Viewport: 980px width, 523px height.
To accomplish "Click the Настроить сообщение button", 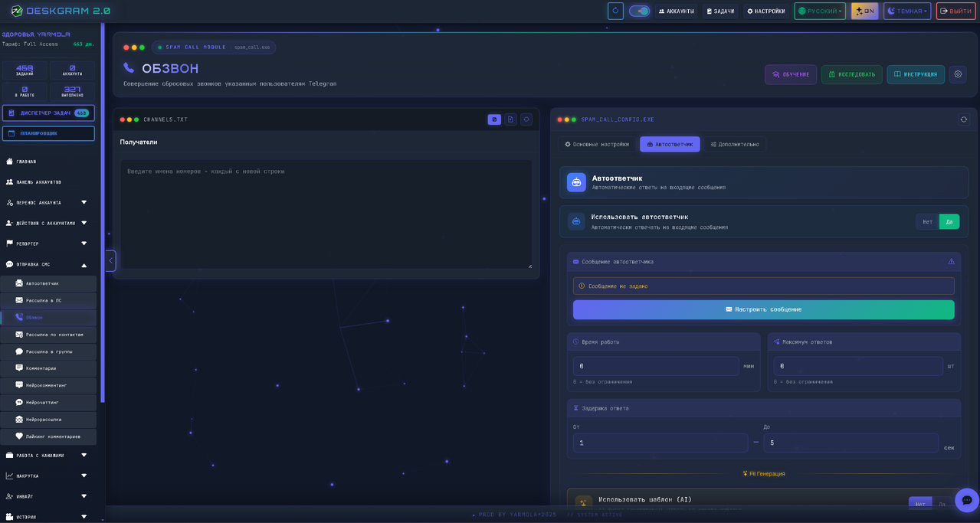I will pos(763,309).
